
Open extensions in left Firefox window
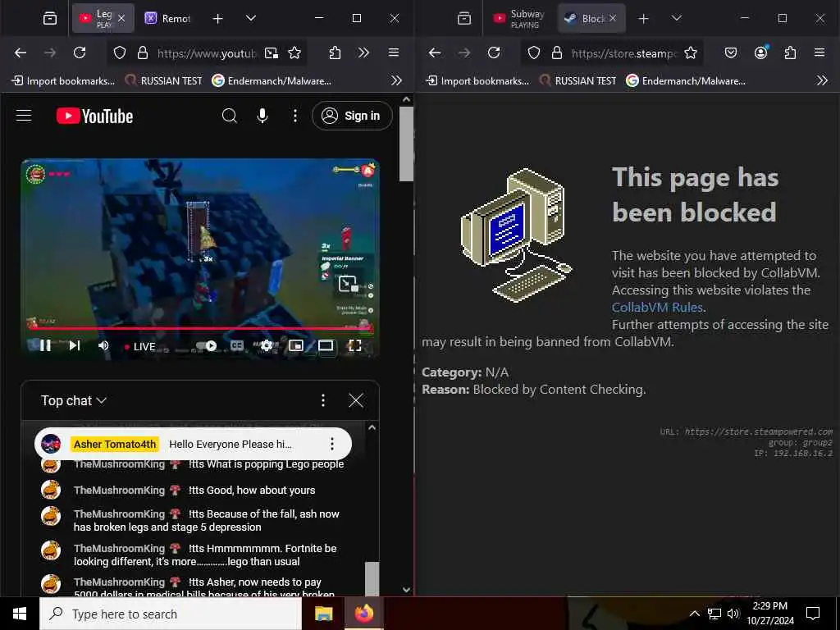pyautogui.click(x=335, y=52)
